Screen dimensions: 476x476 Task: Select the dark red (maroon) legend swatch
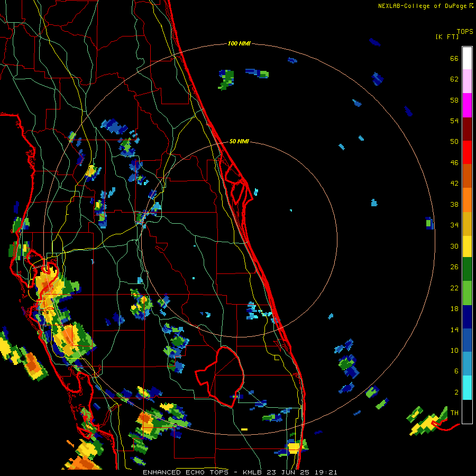tap(467, 129)
